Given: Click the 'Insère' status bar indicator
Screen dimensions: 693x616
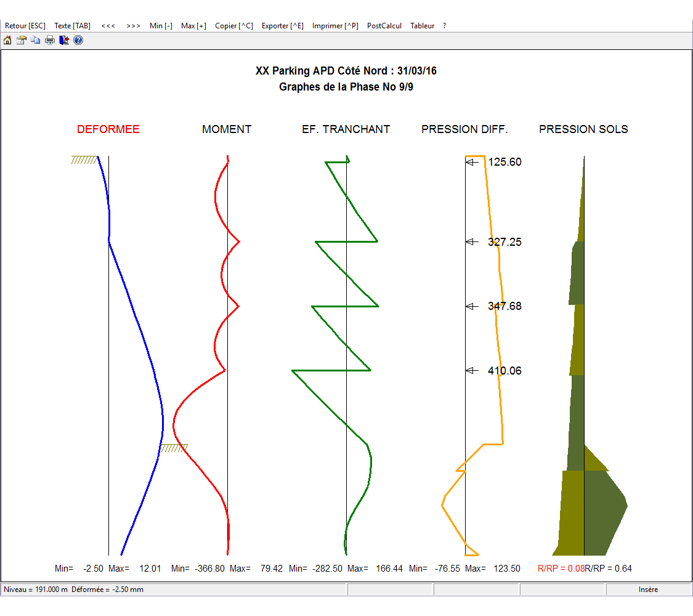Looking at the screenshot, I should (648, 590).
